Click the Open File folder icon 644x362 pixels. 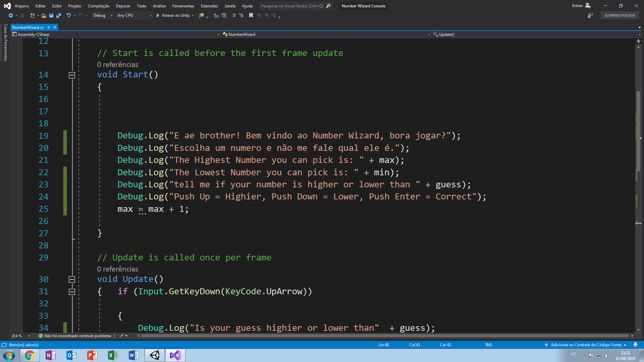pos(44,15)
